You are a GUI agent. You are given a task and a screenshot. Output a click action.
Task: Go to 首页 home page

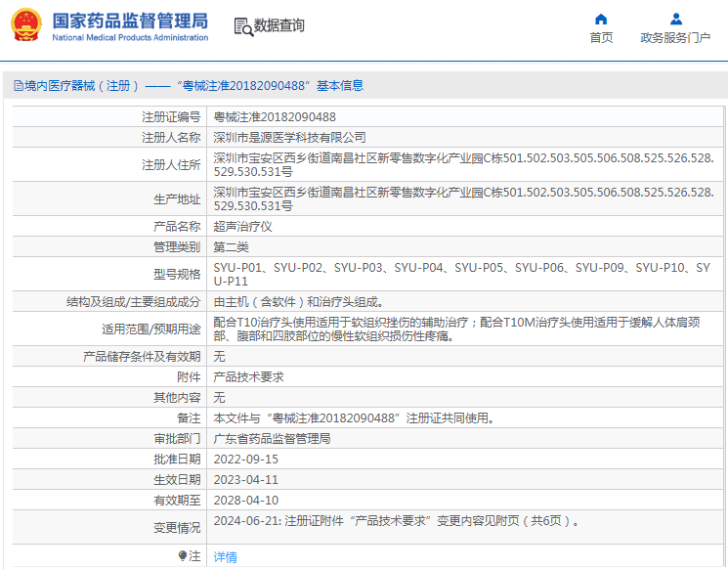[x=601, y=38]
